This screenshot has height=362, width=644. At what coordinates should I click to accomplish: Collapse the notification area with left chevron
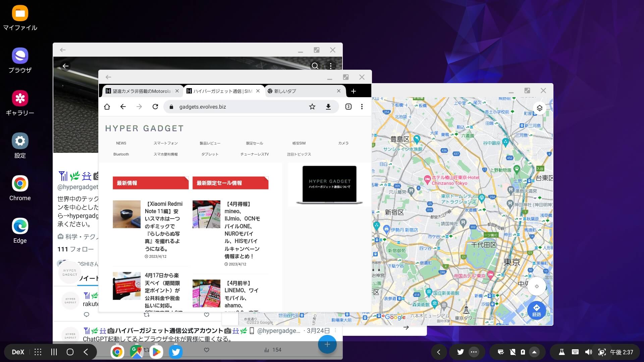pos(439,352)
